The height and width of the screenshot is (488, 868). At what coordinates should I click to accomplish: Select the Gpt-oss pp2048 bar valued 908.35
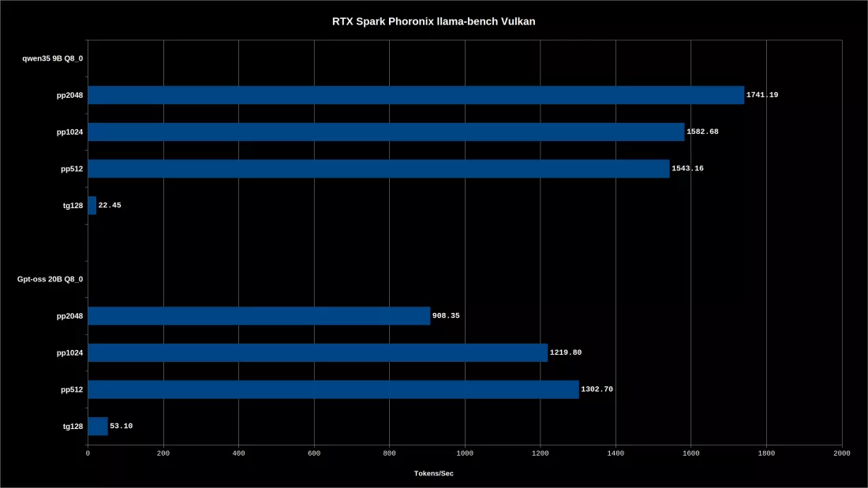click(x=259, y=316)
